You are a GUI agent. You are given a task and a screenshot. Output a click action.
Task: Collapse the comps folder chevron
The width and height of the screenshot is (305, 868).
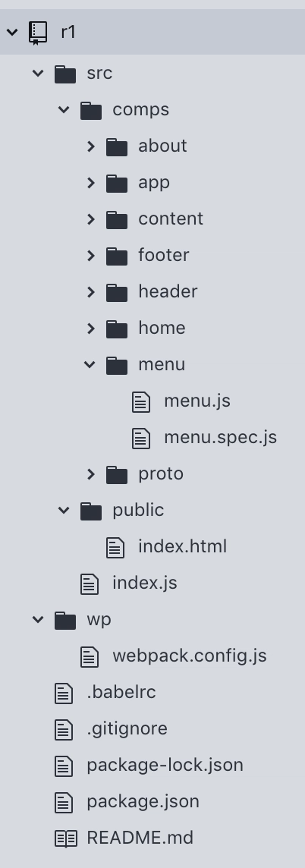[x=64, y=109]
